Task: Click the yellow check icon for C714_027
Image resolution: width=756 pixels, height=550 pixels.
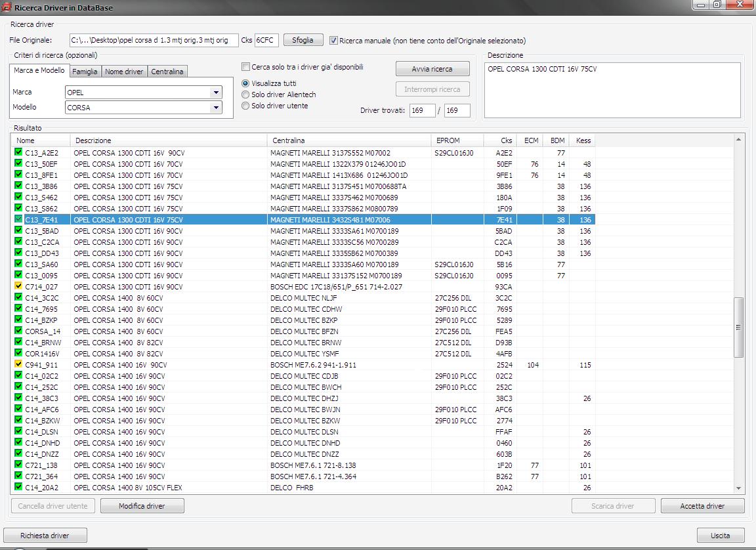Action: point(18,286)
